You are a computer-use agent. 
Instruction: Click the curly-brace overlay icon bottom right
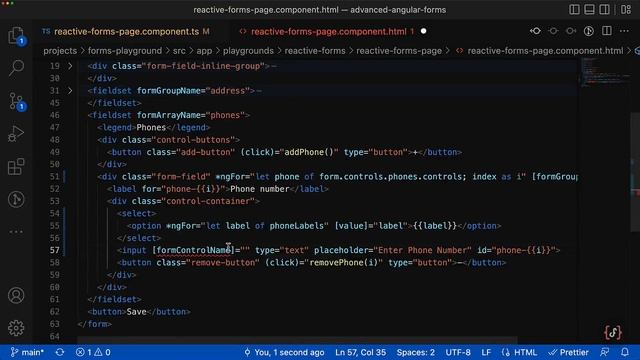click(613, 332)
